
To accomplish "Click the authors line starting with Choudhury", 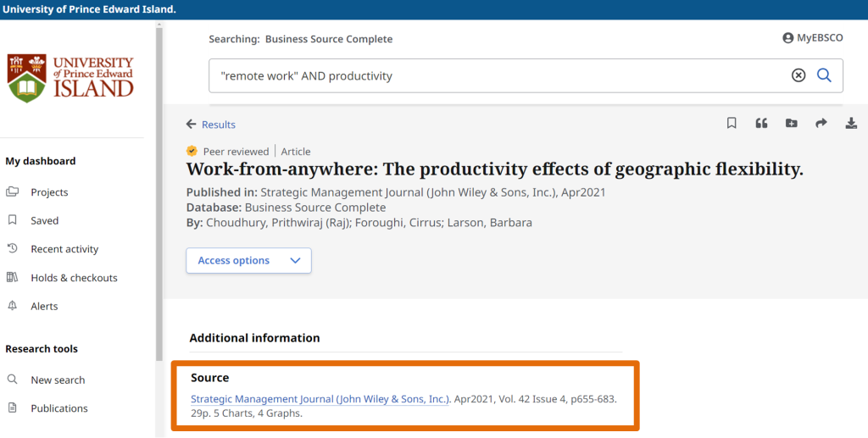I will tap(359, 223).
